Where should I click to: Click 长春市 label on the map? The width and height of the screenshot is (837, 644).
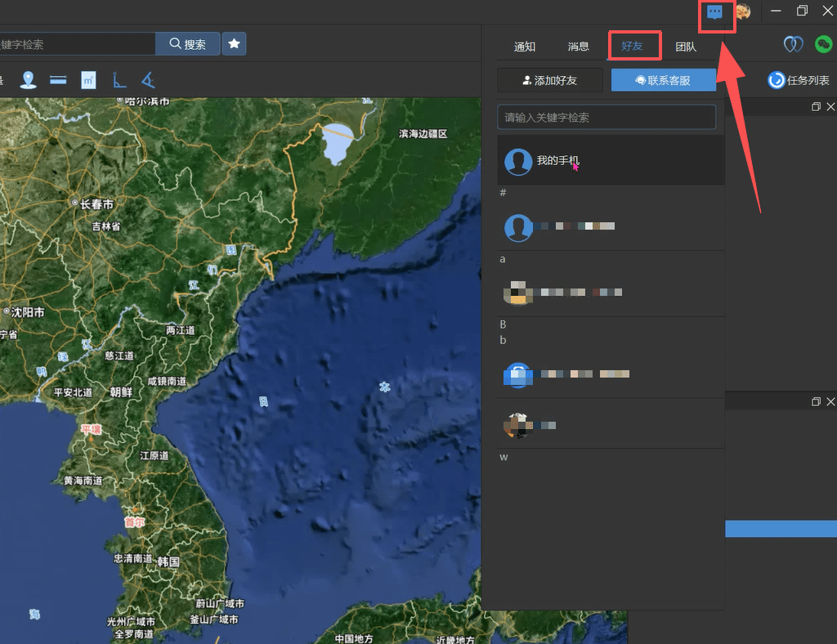tap(96, 204)
